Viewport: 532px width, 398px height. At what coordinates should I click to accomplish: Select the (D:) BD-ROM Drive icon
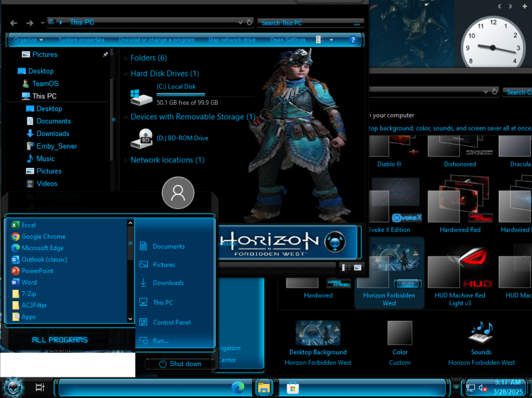pyautogui.click(x=141, y=139)
